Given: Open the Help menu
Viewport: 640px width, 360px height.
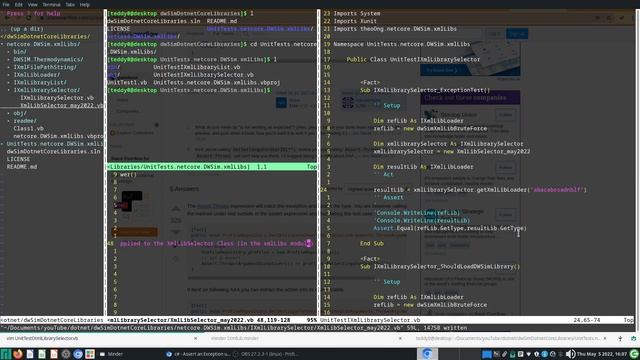Looking at the screenshot, I should [x=84, y=4].
